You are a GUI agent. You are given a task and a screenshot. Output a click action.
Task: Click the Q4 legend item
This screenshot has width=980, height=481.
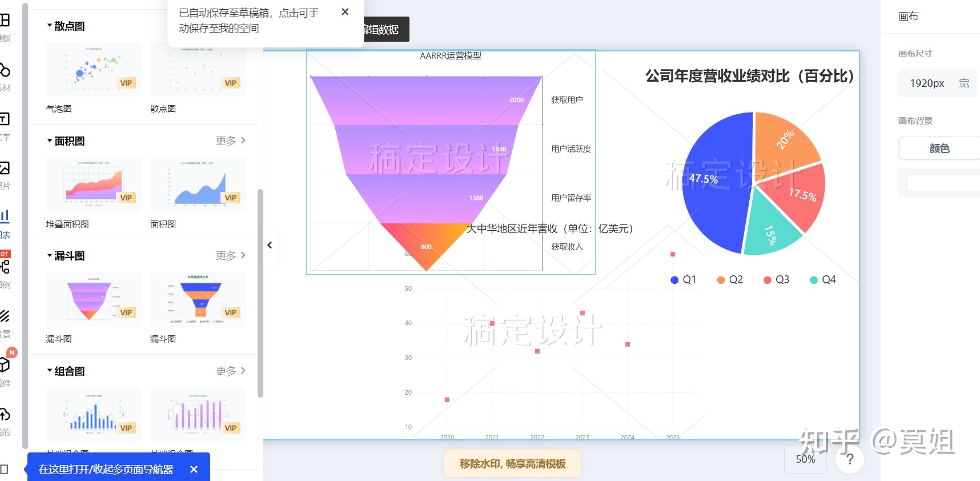pos(822,279)
